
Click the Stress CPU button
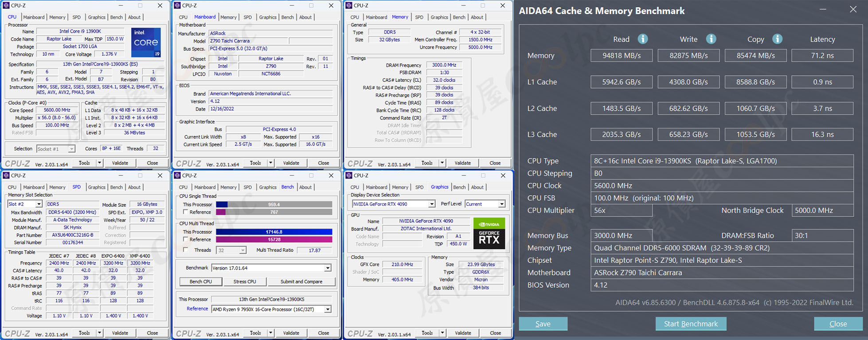coord(245,282)
